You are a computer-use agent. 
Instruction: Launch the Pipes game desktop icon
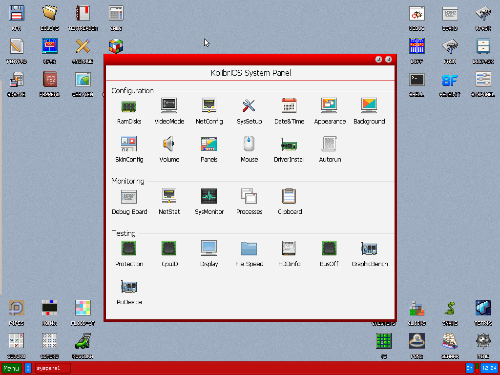tap(16, 308)
